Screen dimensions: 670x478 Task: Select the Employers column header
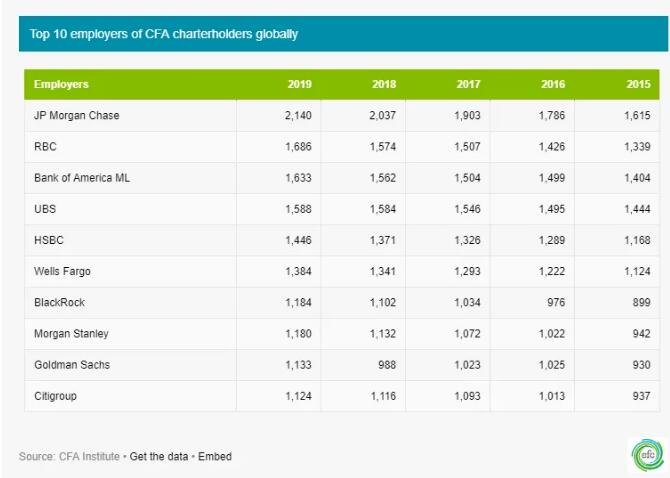[x=61, y=84]
